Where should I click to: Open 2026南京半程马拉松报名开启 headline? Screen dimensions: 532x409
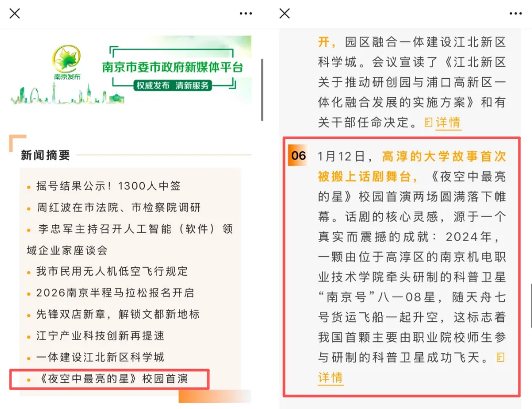pyautogui.click(x=115, y=292)
